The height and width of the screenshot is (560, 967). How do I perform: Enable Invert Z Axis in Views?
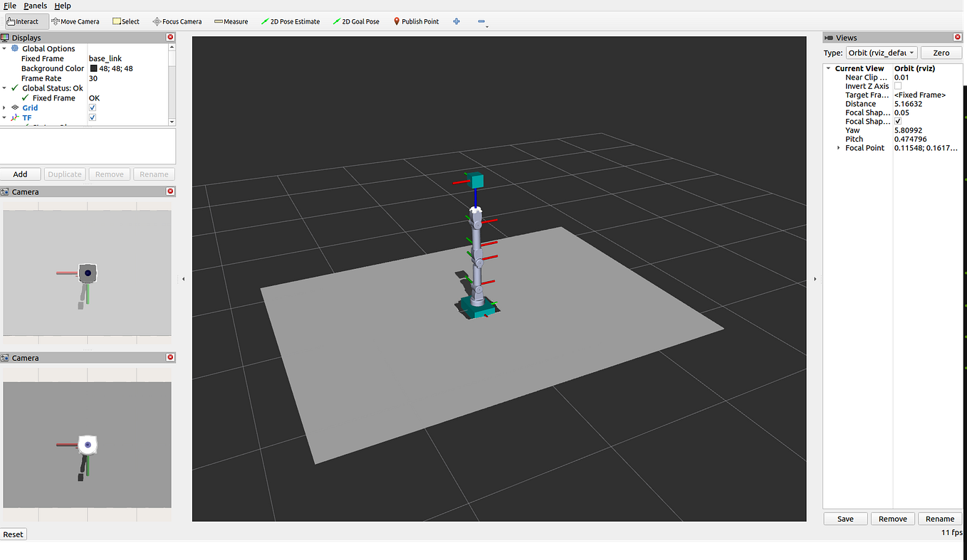[899, 85]
